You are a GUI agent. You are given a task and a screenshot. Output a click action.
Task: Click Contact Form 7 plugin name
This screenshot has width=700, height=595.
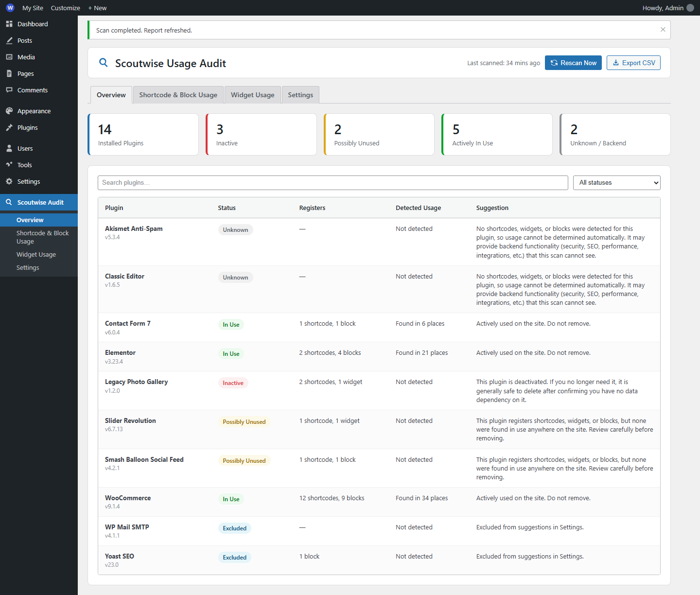coord(128,323)
